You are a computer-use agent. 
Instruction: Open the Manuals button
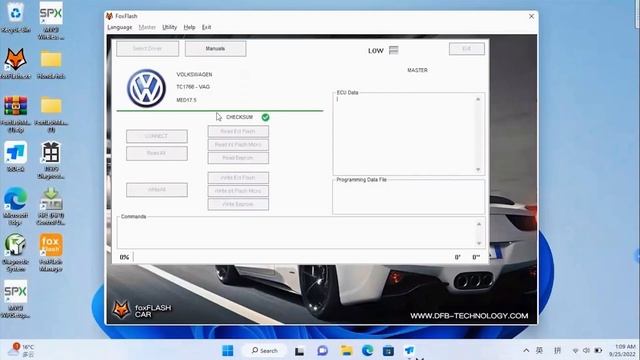[216, 49]
